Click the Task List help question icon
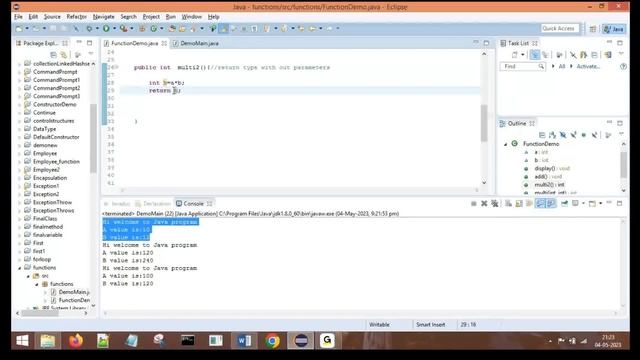This screenshot has height=360, width=640. click(623, 66)
